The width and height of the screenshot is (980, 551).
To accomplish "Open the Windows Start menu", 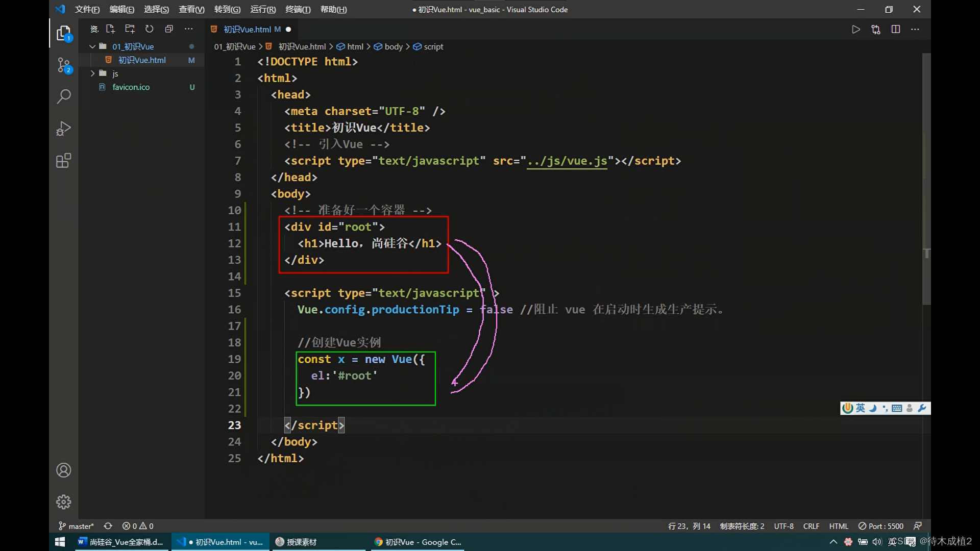I will point(60,542).
